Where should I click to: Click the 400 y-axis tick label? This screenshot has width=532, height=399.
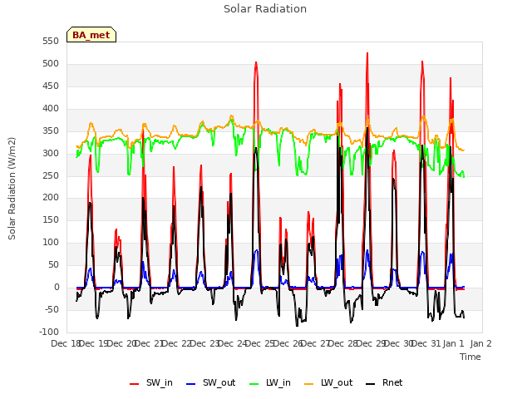[51, 108]
